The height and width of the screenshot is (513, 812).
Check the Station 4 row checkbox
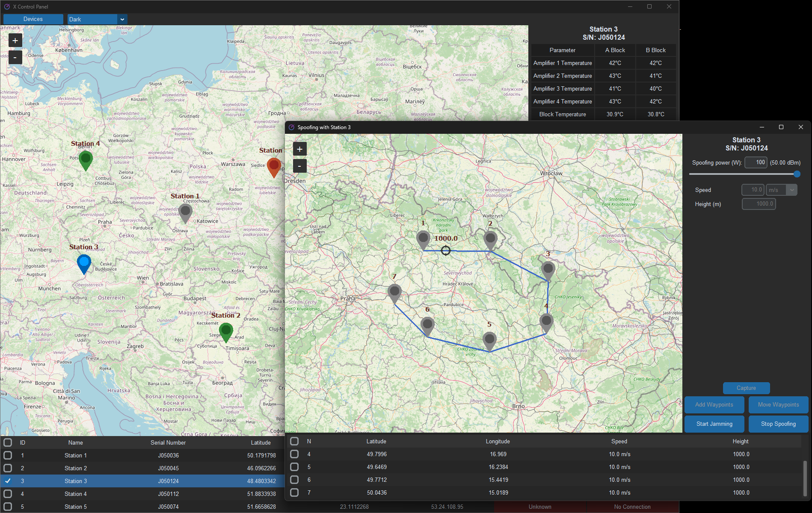pyautogui.click(x=8, y=494)
